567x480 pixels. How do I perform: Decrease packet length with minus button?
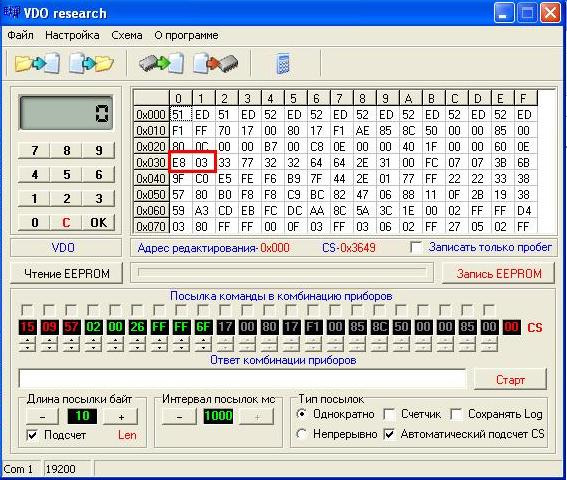click(42, 416)
